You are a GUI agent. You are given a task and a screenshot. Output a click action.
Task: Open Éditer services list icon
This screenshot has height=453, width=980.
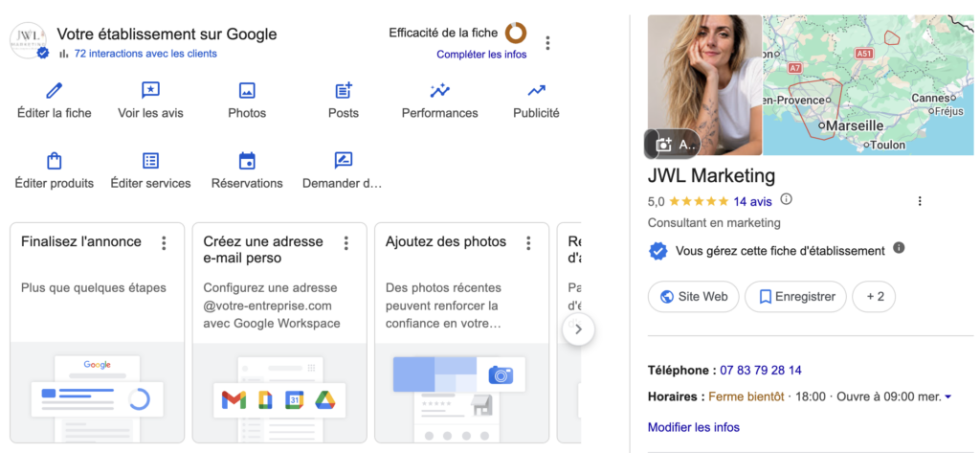tap(150, 161)
